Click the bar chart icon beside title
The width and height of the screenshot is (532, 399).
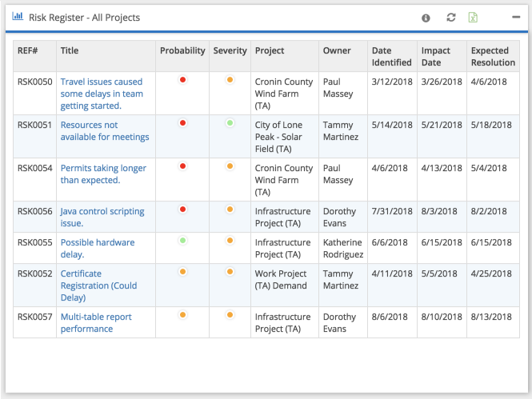18,17
